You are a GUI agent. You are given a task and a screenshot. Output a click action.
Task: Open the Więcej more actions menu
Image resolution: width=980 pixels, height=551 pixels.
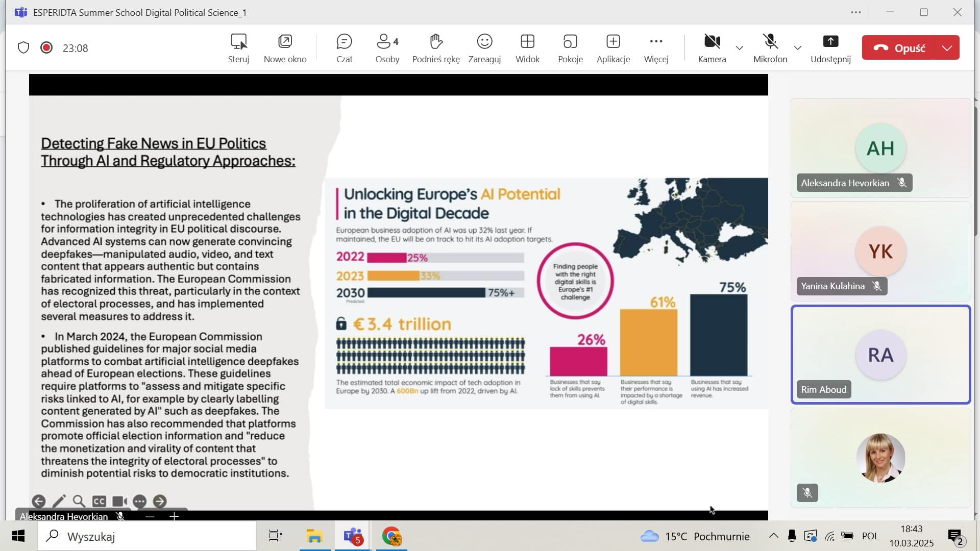[x=656, y=48]
